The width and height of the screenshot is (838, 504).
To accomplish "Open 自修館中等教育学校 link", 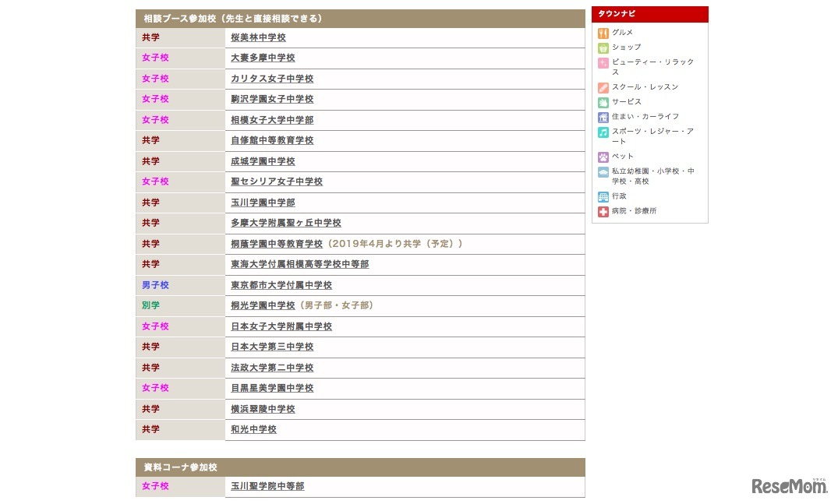I will click(272, 140).
